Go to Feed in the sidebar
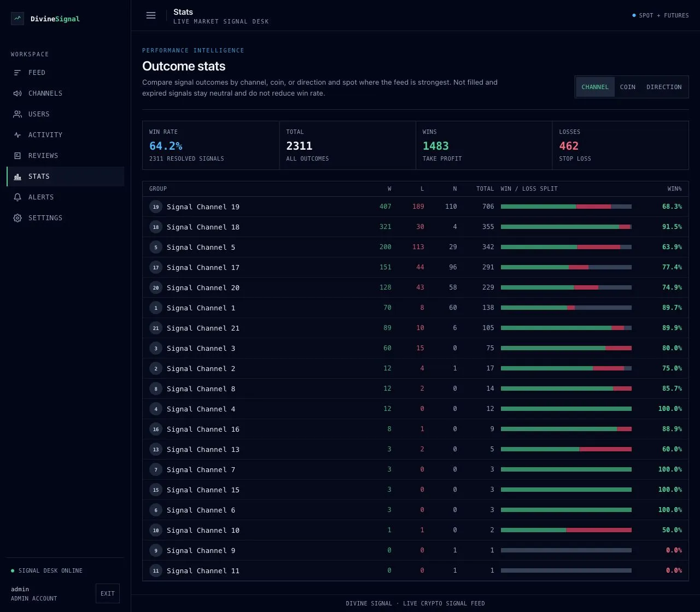700x612 pixels. point(66,73)
